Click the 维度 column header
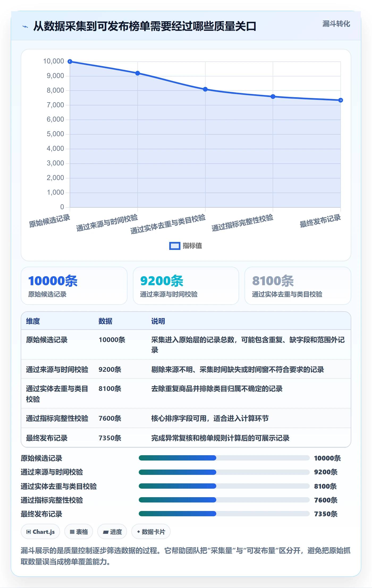 (x=33, y=321)
